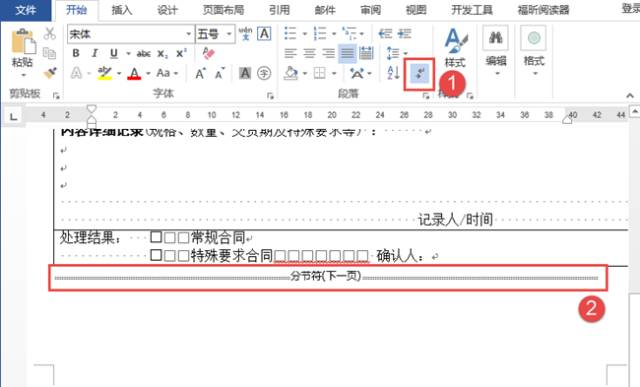Viewport: 640px width, 387px height.
Task: Apply the red font color swatch
Action: [x=134, y=74]
